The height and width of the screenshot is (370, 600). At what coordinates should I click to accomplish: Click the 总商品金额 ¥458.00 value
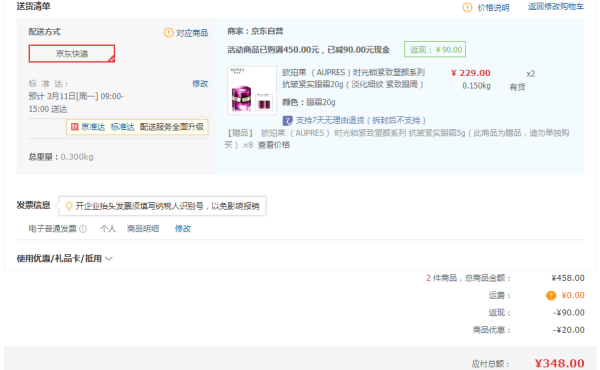click(568, 278)
